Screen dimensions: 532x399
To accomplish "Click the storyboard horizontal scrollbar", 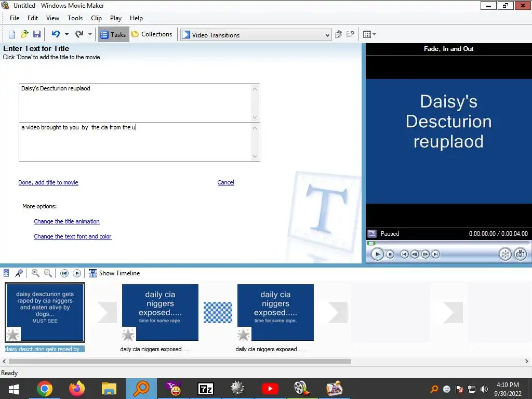I will [180, 362].
